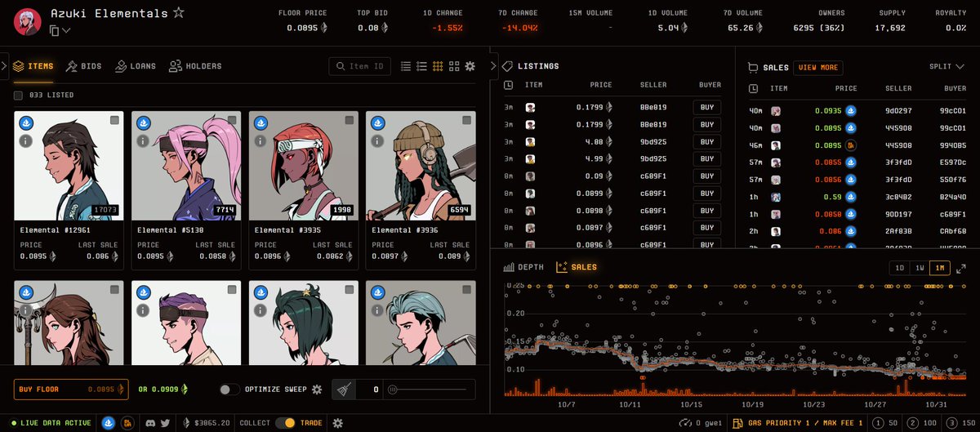Toggle Collect / Trade mode switch
This screenshot has height=432, width=980.
coord(285,423)
